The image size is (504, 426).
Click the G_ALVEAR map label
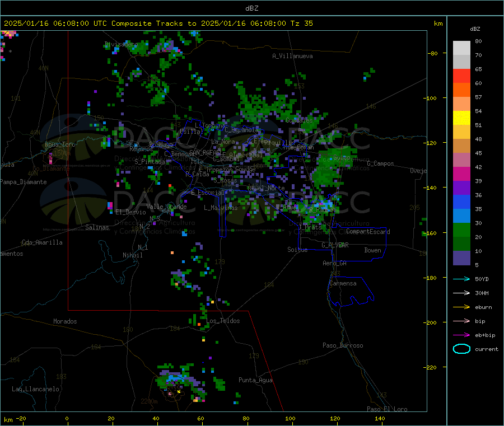tap(335, 245)
